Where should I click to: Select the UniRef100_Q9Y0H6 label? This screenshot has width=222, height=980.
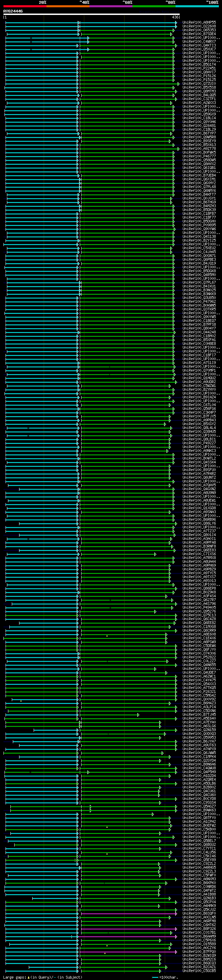199,122
